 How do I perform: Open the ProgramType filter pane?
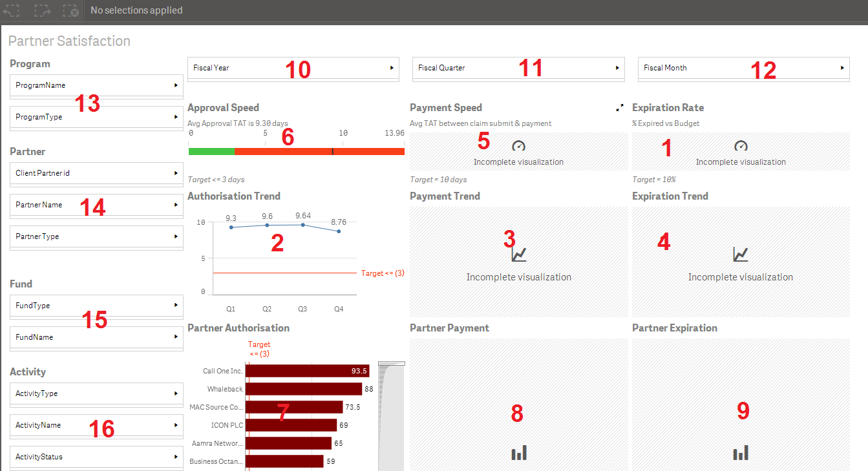97,117
